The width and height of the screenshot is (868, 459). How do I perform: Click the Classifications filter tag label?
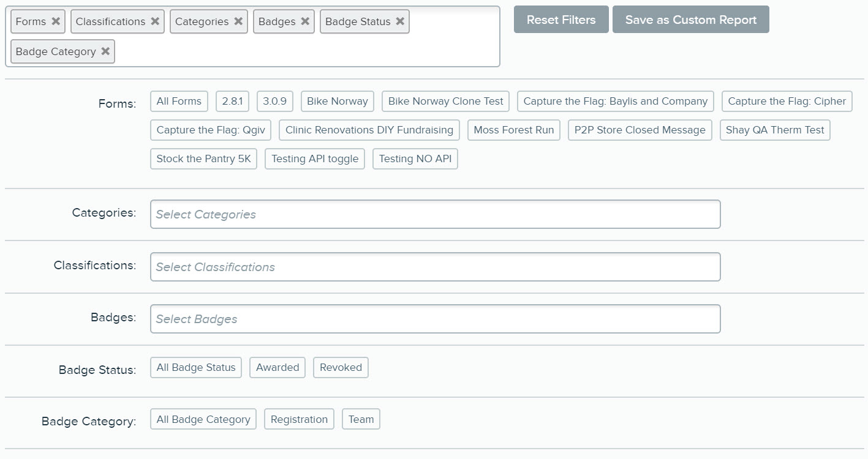click(110, 21)
